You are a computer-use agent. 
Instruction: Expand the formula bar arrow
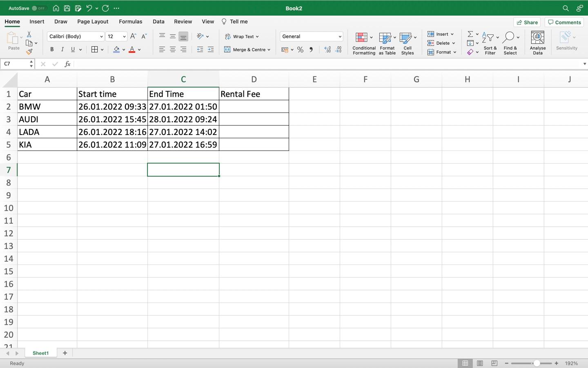[x=584, y=64]
